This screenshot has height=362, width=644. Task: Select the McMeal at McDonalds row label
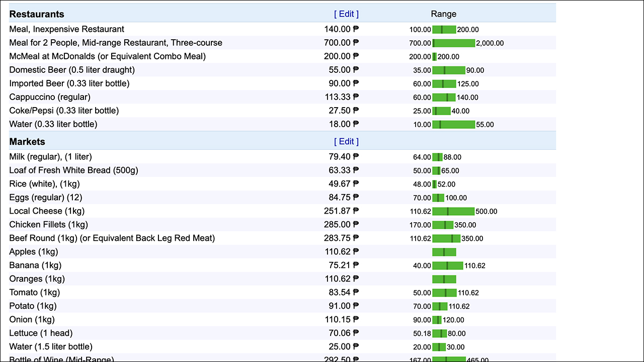pos(107,56)
